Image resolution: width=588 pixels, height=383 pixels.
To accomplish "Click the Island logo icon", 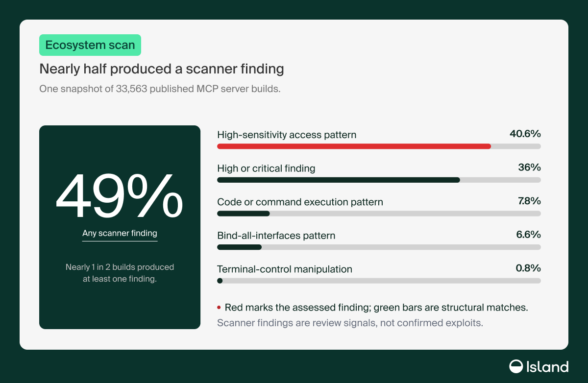I will [x=516, y=366].
